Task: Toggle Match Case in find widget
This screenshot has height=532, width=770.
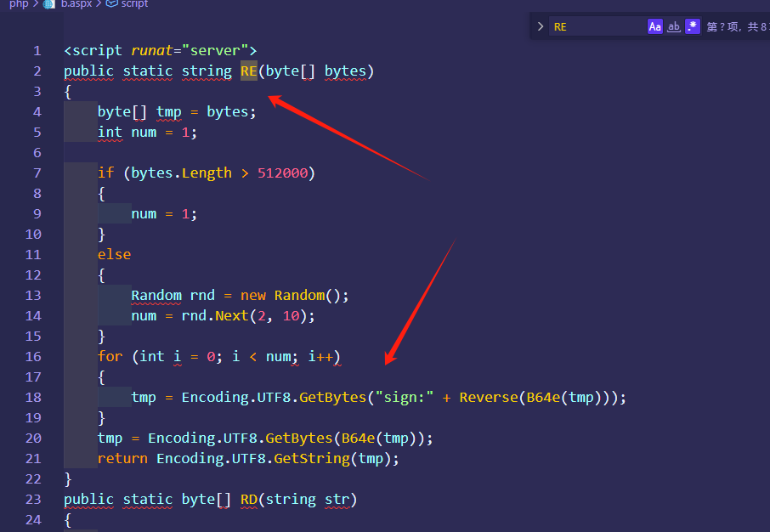Action: (654, 26)
